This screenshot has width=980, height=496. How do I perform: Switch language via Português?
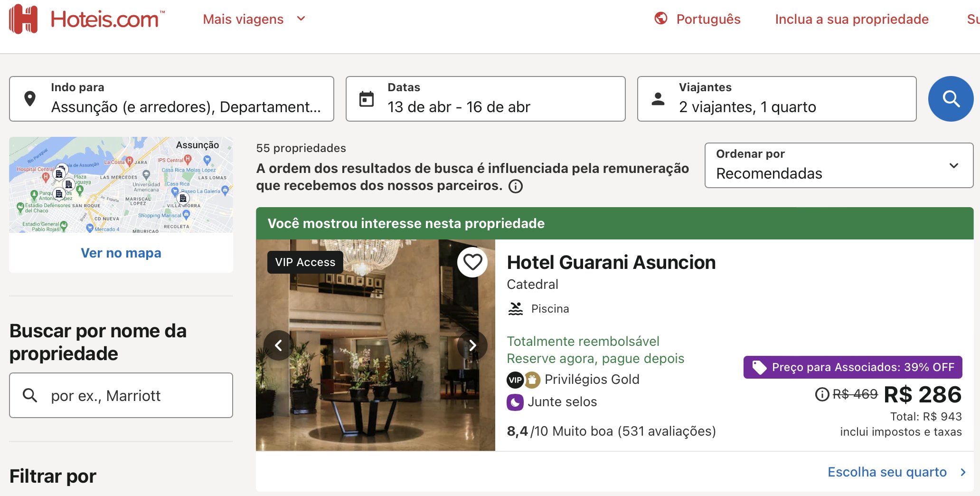(708, 19)
